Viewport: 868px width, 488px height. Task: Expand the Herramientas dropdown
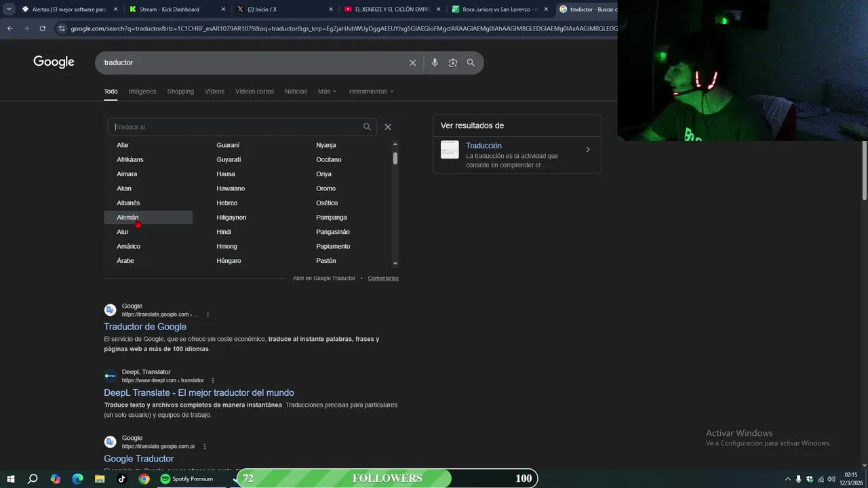pos(371,91)
